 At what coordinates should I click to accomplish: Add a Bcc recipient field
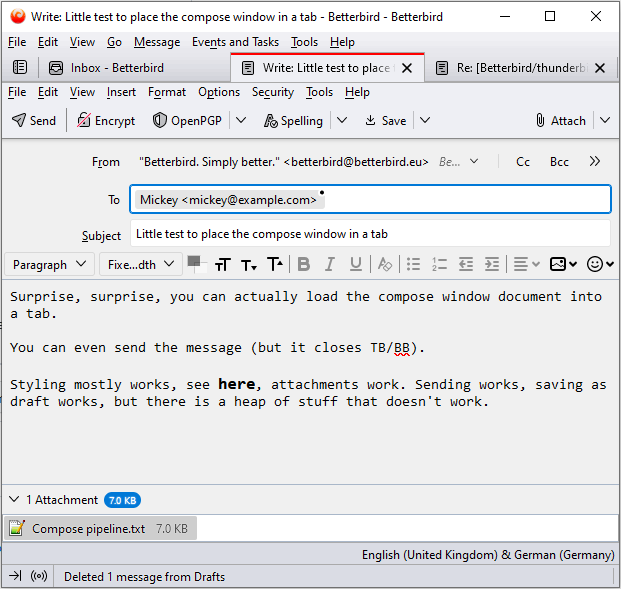559,161
